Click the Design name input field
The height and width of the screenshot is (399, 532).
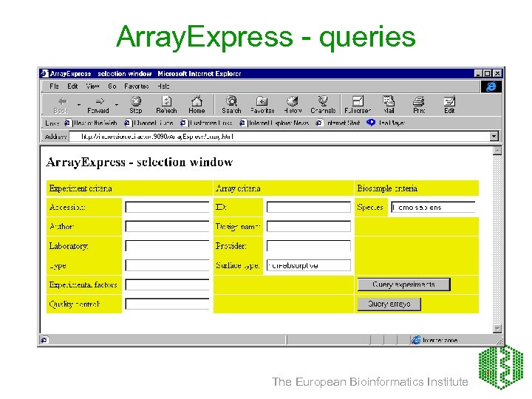(x=309, y=226)
